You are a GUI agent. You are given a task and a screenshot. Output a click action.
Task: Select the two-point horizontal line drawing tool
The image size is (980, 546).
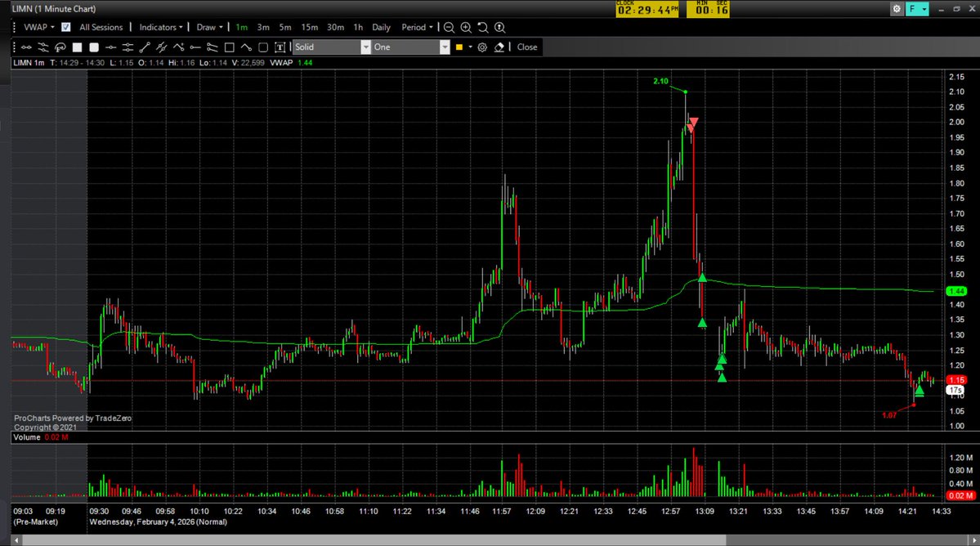point(26,47)
